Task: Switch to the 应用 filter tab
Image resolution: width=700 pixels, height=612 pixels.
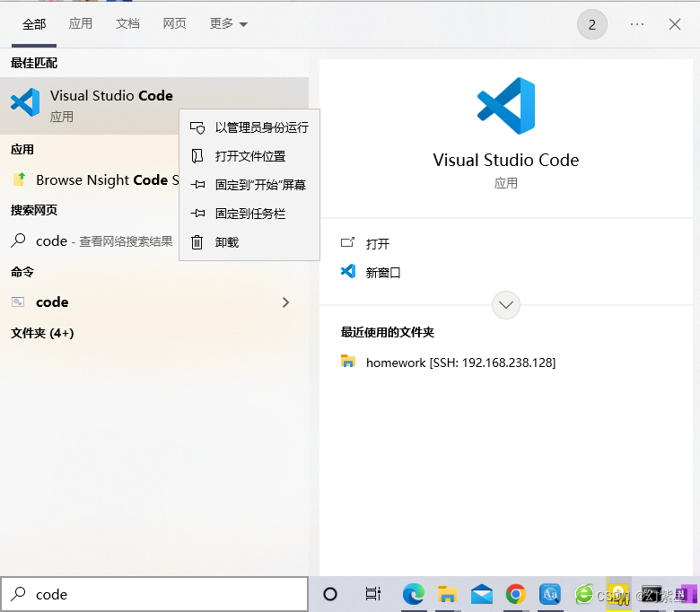Action: click(81, 23)
